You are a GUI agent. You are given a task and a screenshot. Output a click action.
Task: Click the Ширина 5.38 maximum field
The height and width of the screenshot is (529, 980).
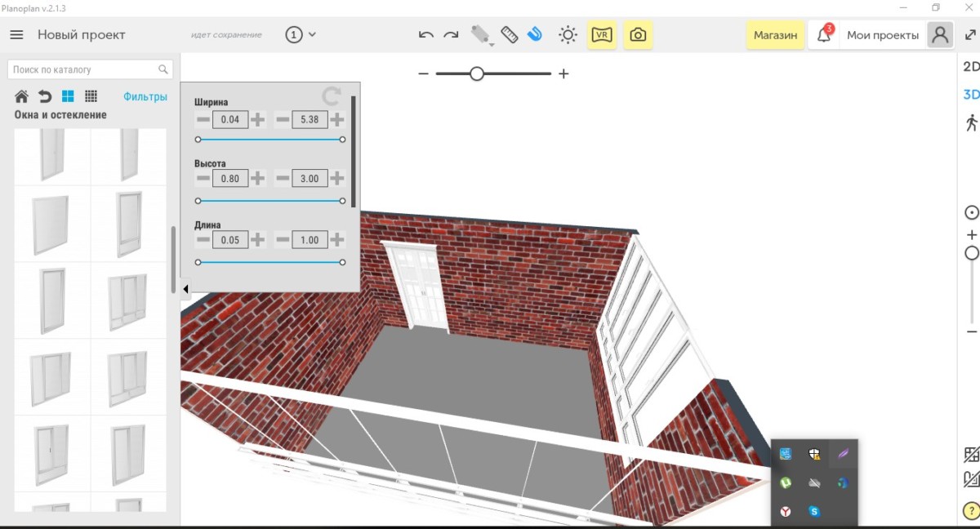[310, 120]
